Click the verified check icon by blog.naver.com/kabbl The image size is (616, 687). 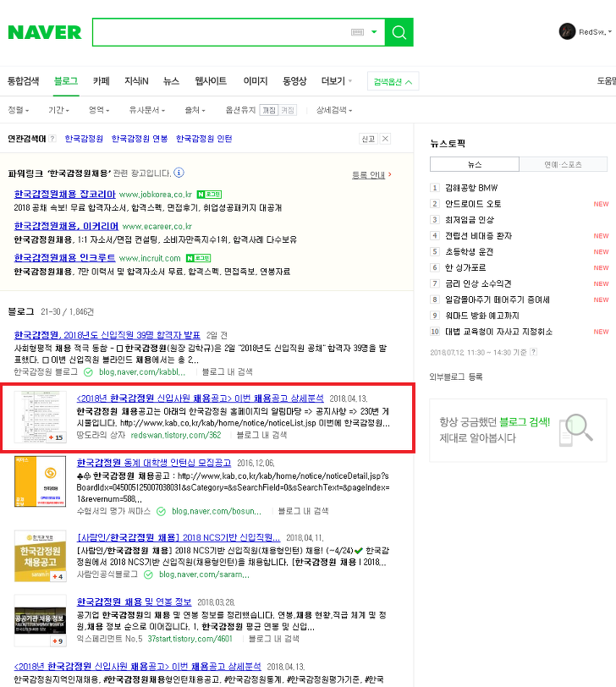[88, 372]
